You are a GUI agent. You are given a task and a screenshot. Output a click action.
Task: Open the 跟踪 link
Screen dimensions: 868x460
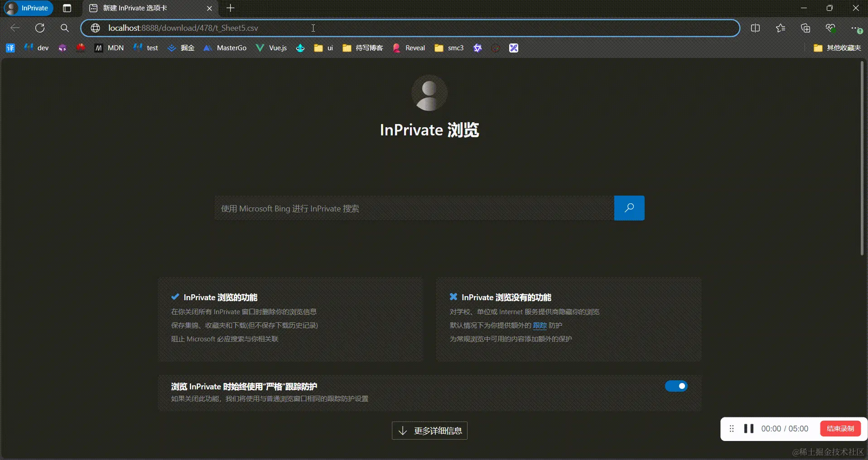click(540, 326)
